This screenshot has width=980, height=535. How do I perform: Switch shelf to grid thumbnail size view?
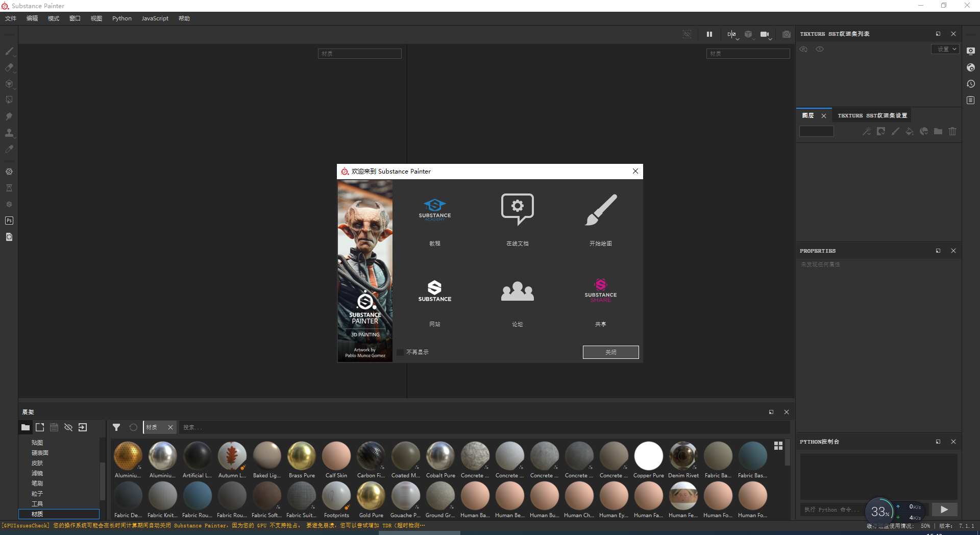click(x=778, y=446)
